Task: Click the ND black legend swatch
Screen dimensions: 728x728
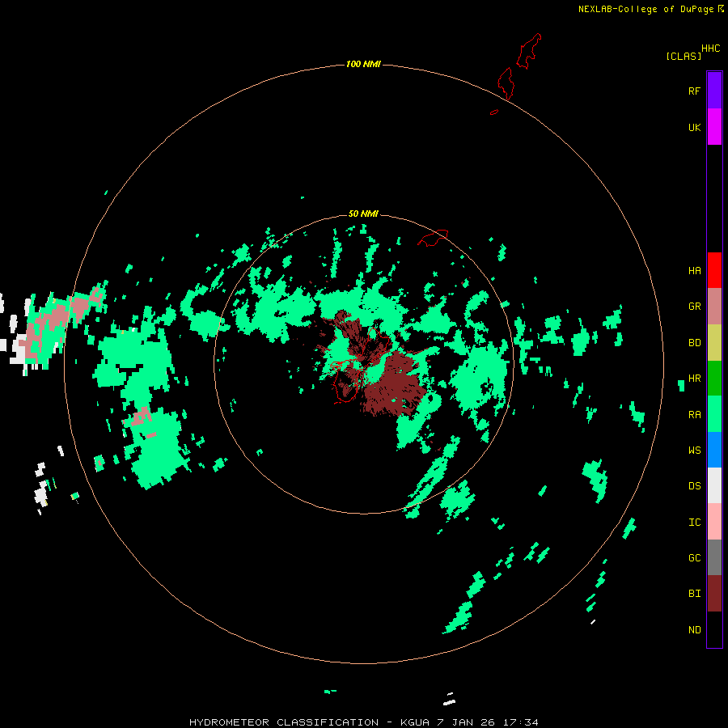Action: pyautogui.click(x=714, y=629)
